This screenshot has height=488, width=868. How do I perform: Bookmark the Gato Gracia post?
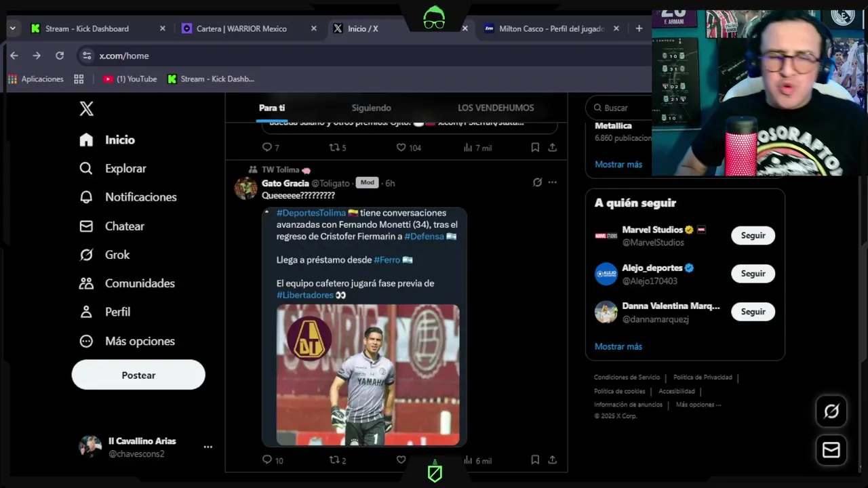click(x=535, y=460)
